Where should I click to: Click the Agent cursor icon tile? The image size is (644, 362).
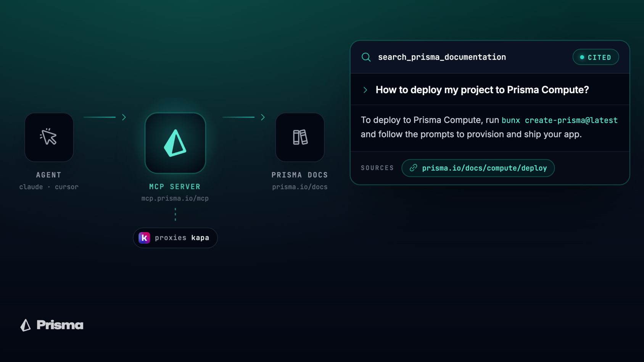coord(49,137)
